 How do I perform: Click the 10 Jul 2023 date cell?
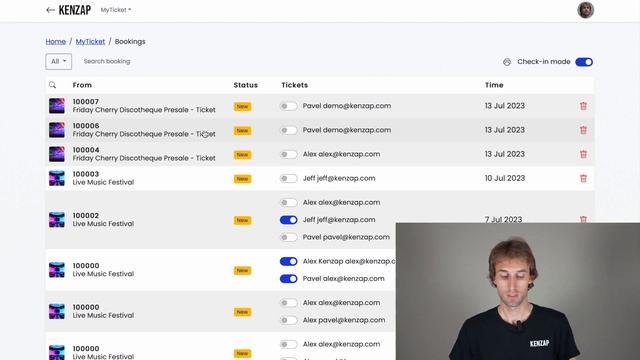pos(504,178)
